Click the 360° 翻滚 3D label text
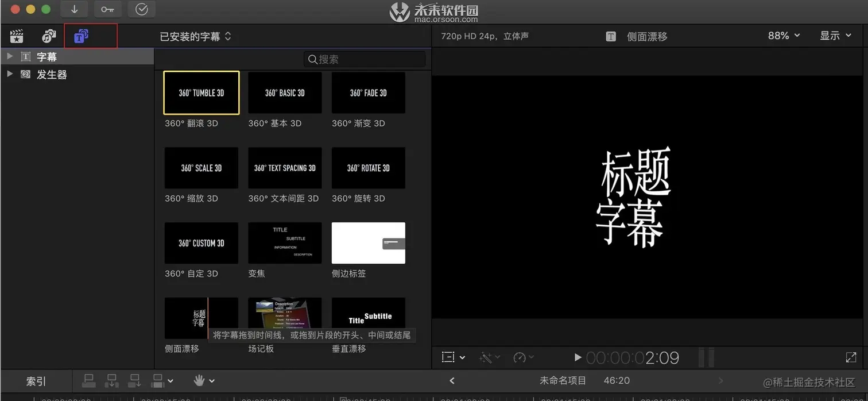Screen dimensions: 868x401 191,123
